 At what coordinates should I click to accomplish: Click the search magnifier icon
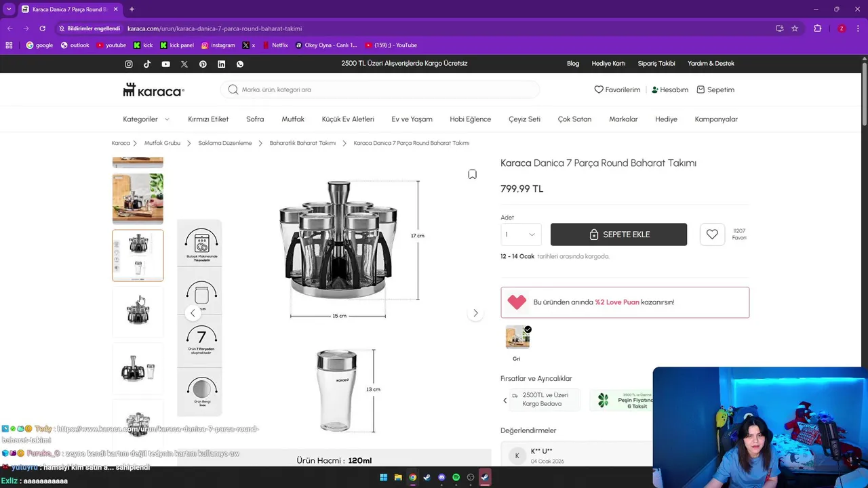point(233,89)
